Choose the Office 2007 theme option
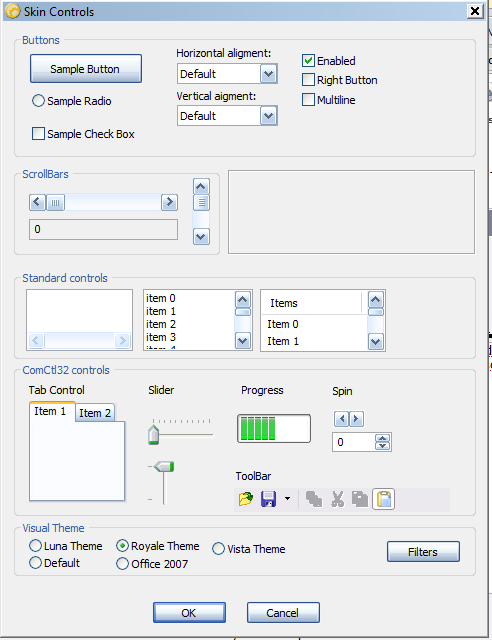 [x=122, y=564]
